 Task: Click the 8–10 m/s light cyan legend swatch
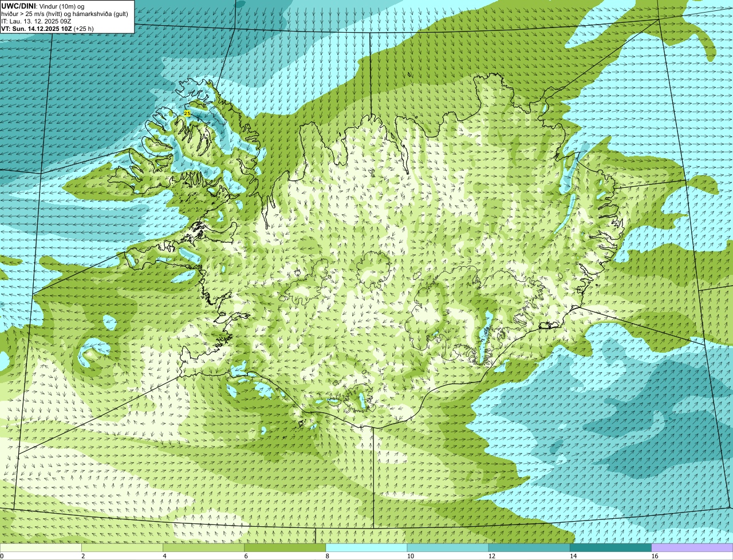tap(366, 548)
